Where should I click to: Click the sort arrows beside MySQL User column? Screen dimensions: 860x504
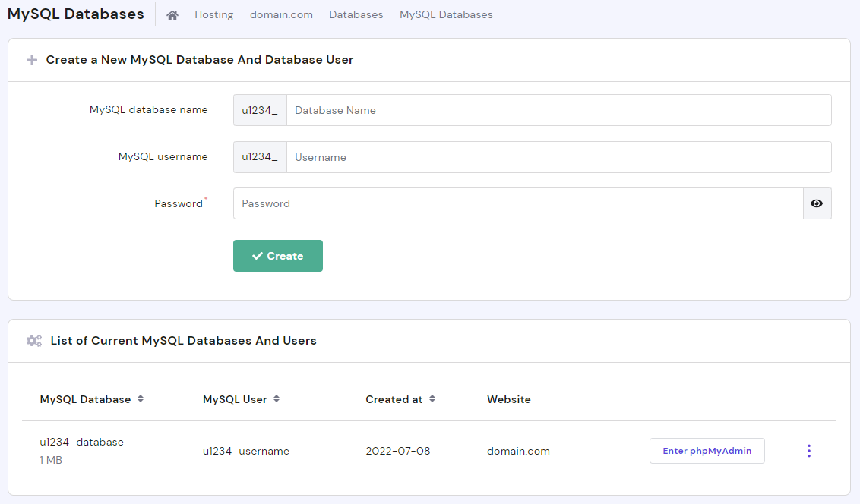click(276, 398)
